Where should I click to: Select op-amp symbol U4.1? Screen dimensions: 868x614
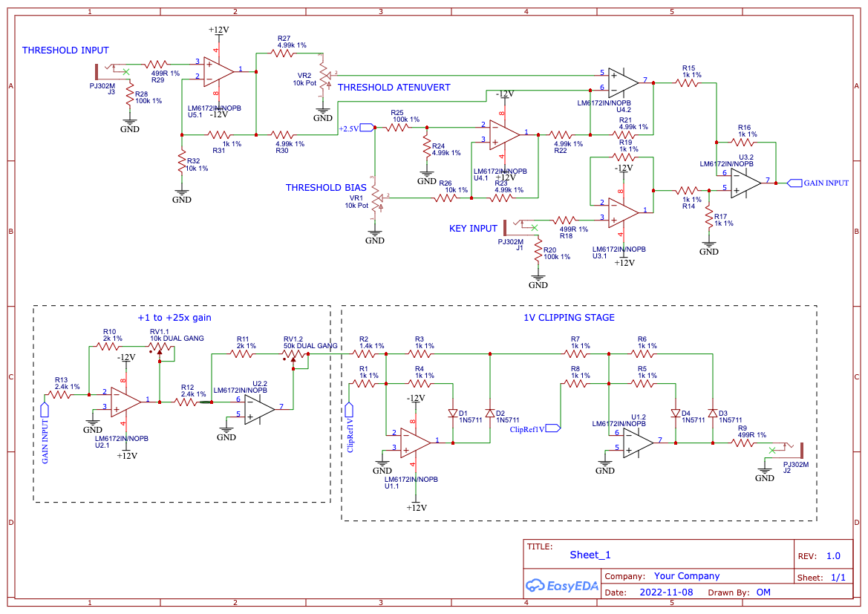[x=503, y=134]
